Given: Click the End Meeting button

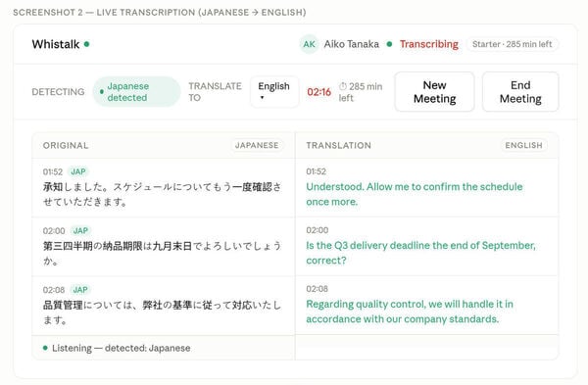Looking at the screenshot, I should pos(520,92).
